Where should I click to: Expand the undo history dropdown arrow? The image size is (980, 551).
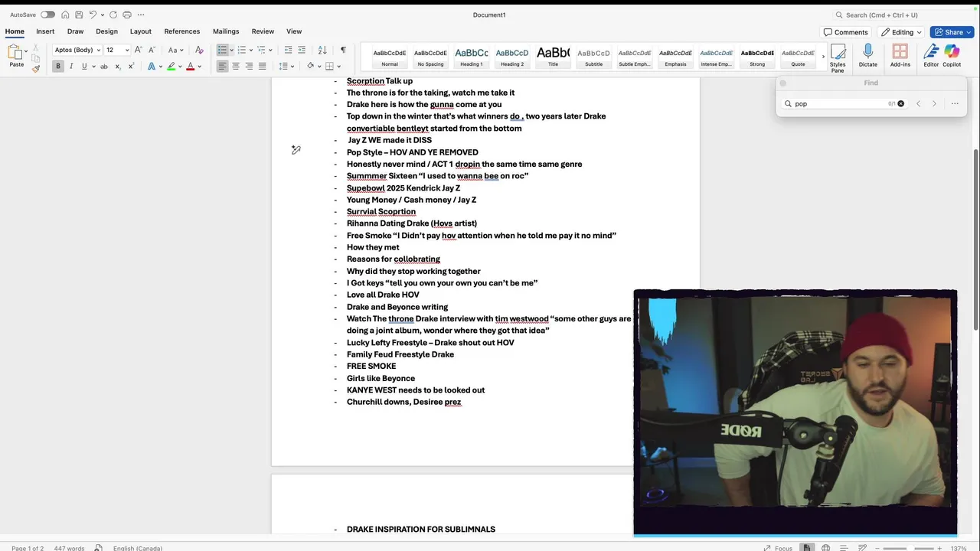103,15
